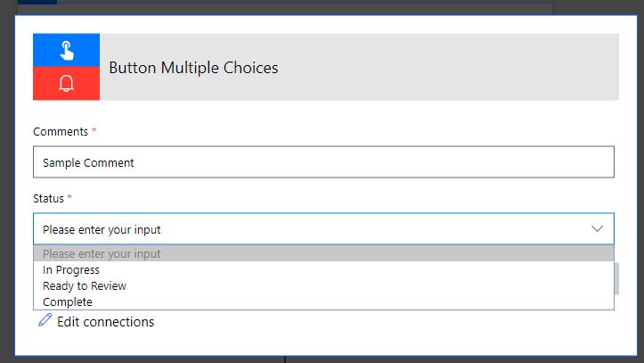Collapse the Status list using chevron arrow

pos(598,229)
